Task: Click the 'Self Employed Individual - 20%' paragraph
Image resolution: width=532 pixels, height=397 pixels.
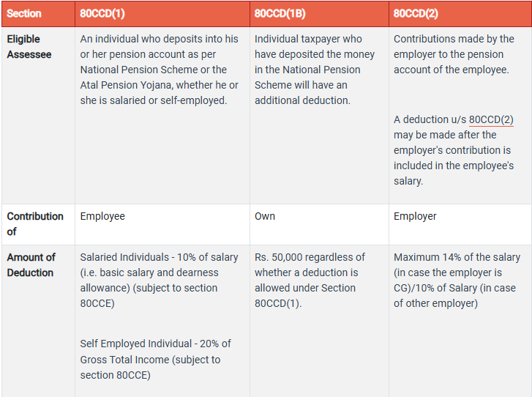Action: click(x=155, y=359)
